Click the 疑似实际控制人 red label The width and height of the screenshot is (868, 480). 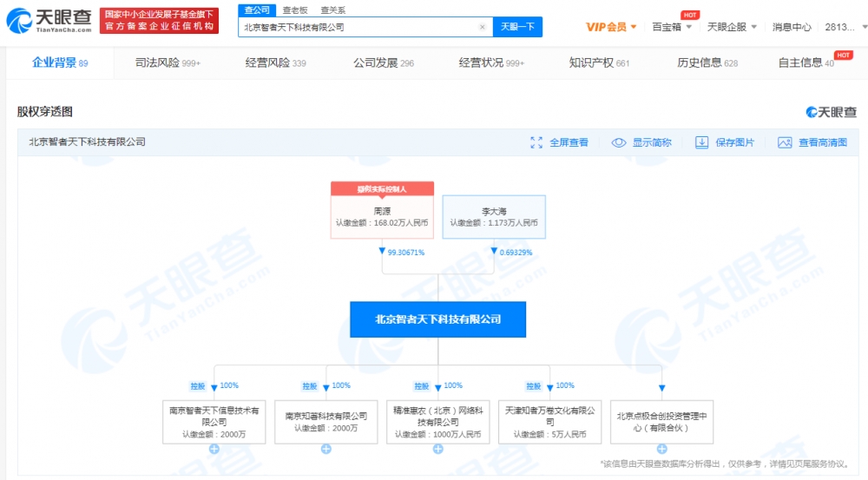pos(382,189)
